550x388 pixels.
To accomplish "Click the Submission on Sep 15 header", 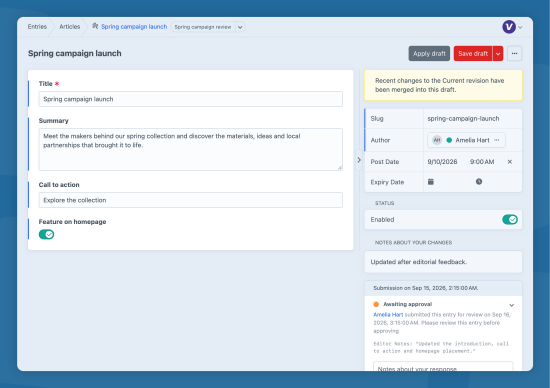I will [x=443, y=288].
